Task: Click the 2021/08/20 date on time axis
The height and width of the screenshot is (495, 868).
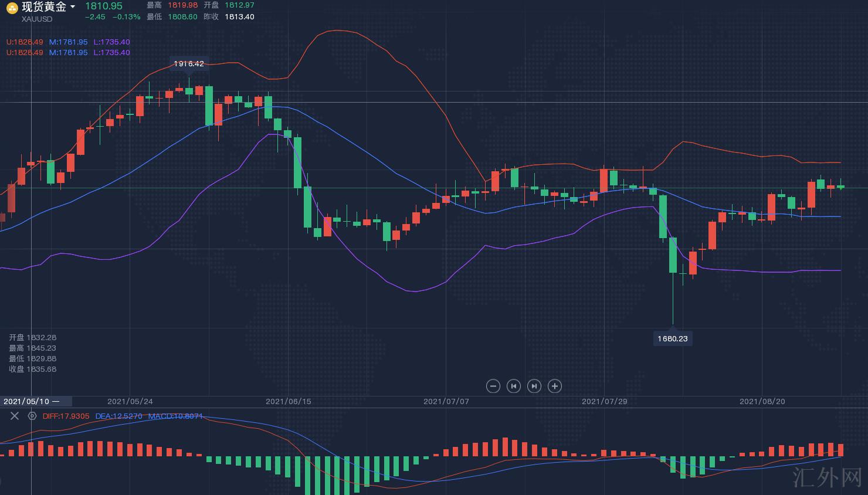Action: pyautogui.click(x=762, y=401)
